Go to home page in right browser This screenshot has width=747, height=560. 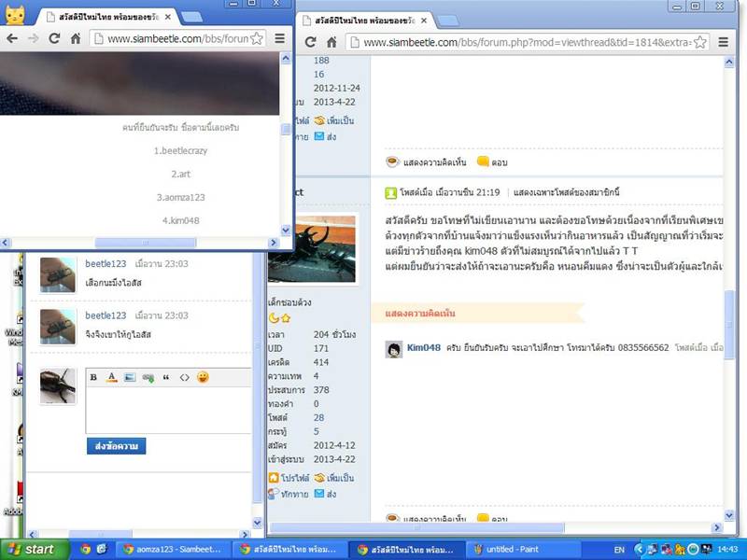331,42
